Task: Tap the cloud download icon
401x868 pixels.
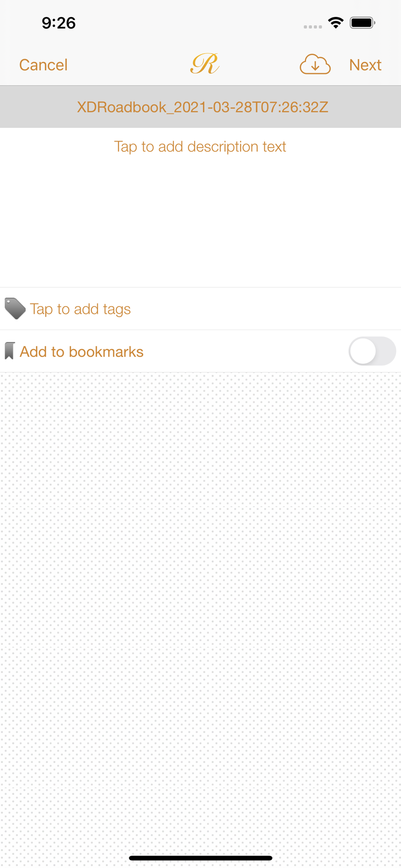Action: tap(315, 65)
